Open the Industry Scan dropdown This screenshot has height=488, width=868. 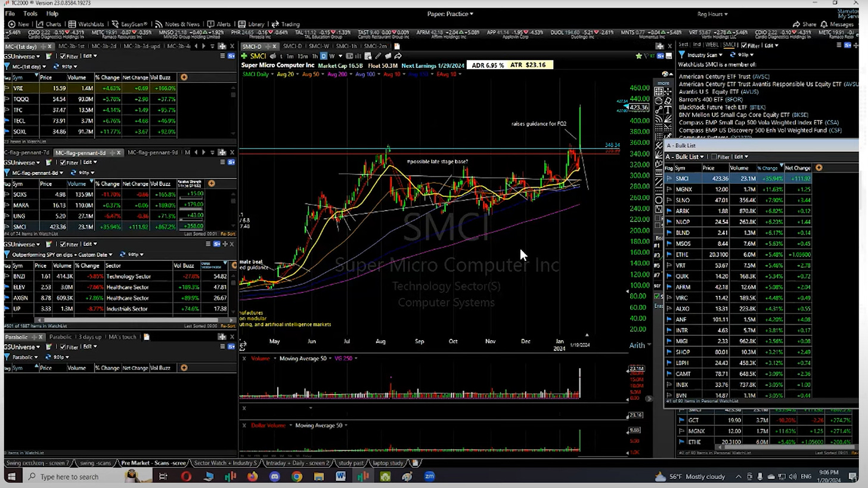point(705,54)
